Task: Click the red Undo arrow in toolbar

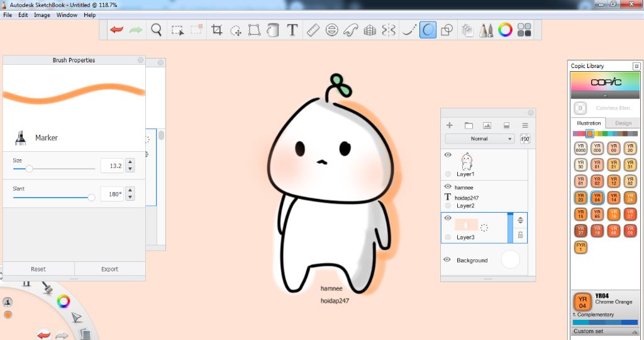Action: [x=116, y=30]
